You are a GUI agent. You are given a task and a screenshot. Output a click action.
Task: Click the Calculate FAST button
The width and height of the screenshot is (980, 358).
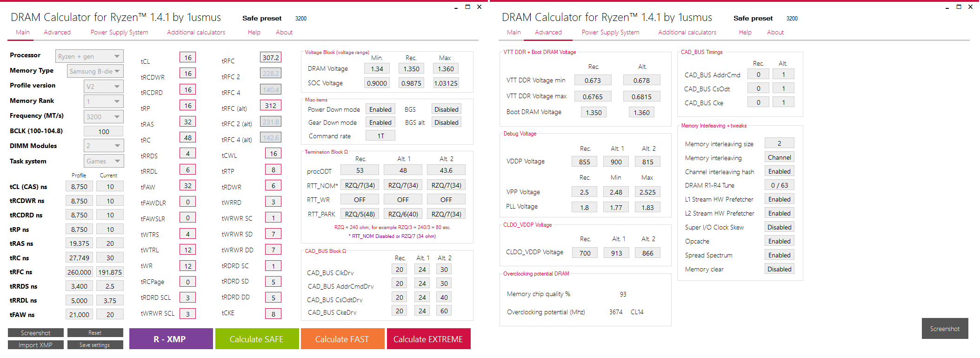(x=342, y=339)
